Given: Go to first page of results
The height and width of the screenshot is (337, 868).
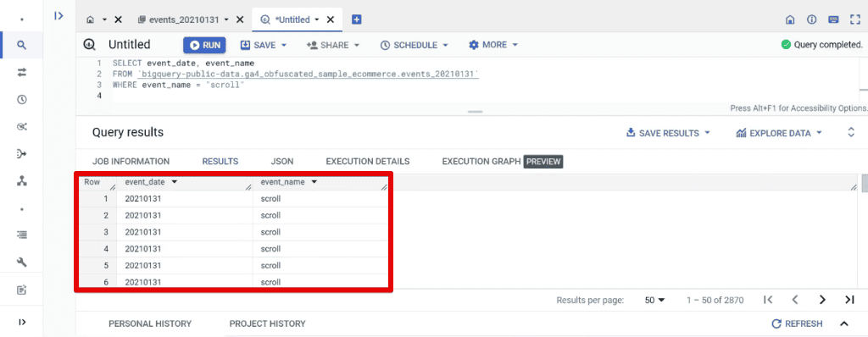Looking at the screenshot, I should [x=768, y=300].
